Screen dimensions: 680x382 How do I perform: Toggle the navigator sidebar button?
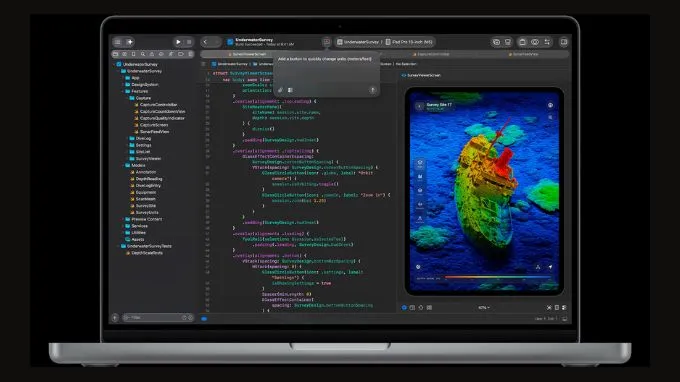[118, 42]
